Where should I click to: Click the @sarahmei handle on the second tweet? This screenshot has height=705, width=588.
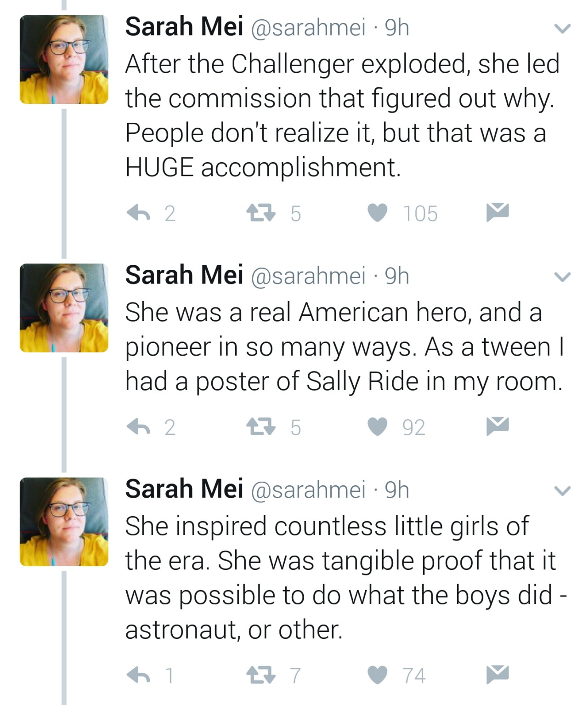click(308, 276)
